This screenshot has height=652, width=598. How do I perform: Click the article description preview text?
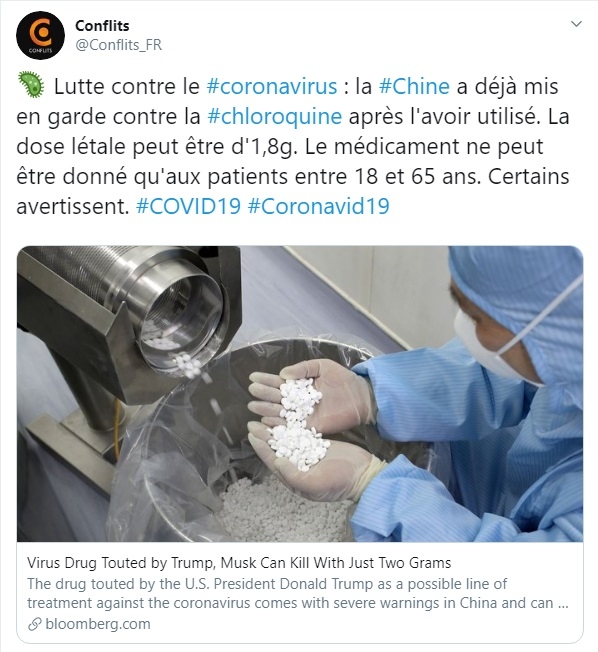[298, 593]
